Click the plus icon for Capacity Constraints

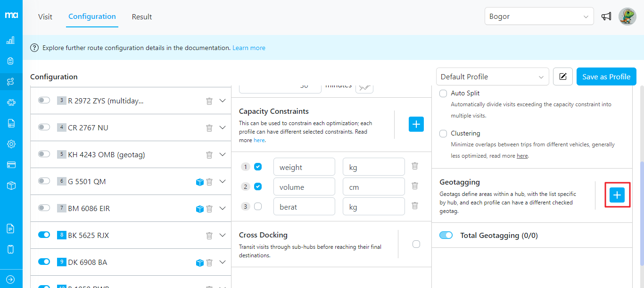(416, 124)
